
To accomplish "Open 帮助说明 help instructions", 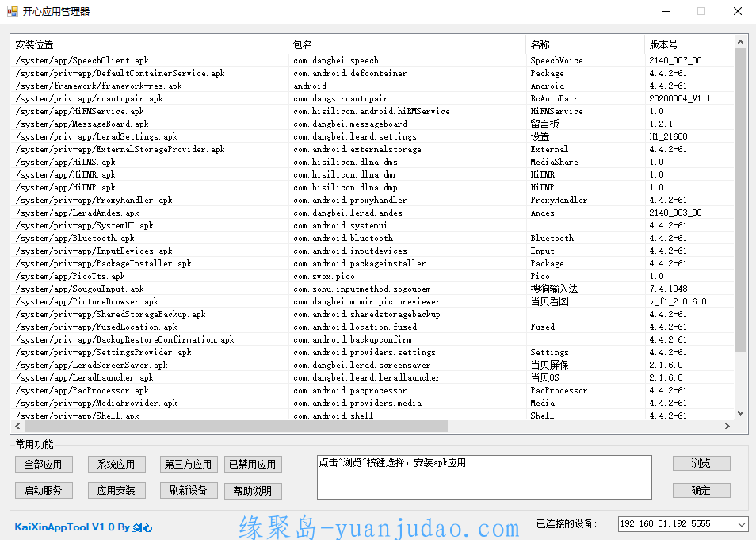I will click(x=253, y=491).
